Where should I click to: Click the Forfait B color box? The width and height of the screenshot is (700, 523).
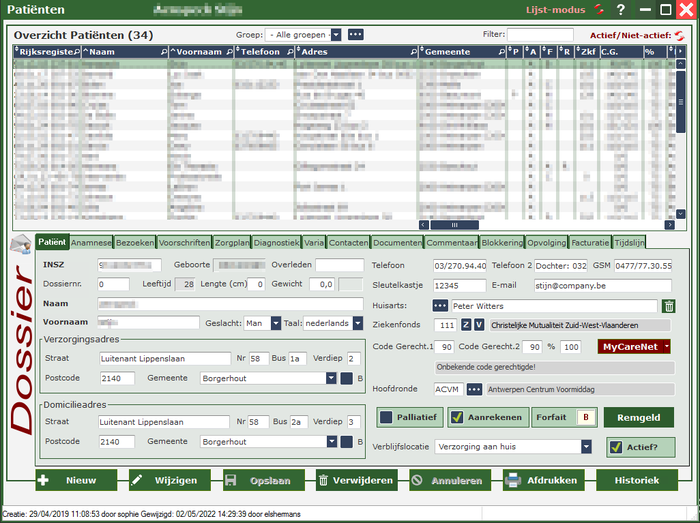[x=587, y=418]
